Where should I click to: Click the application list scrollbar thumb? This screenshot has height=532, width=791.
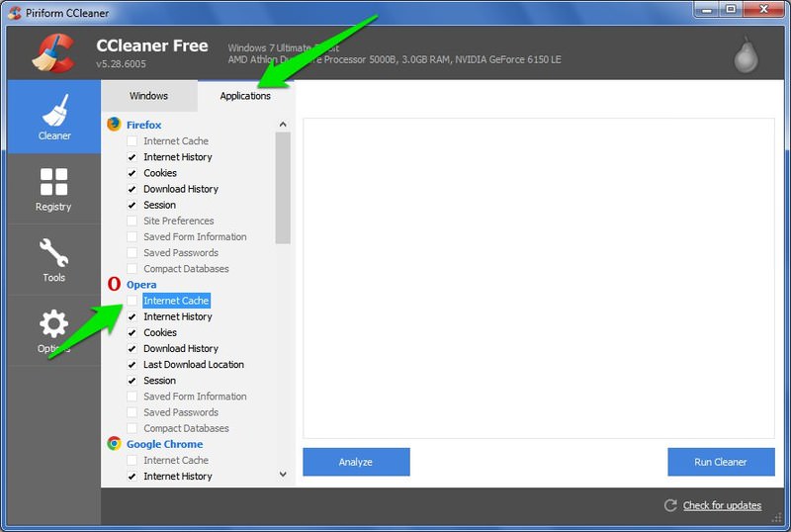[x=283, y=188]
